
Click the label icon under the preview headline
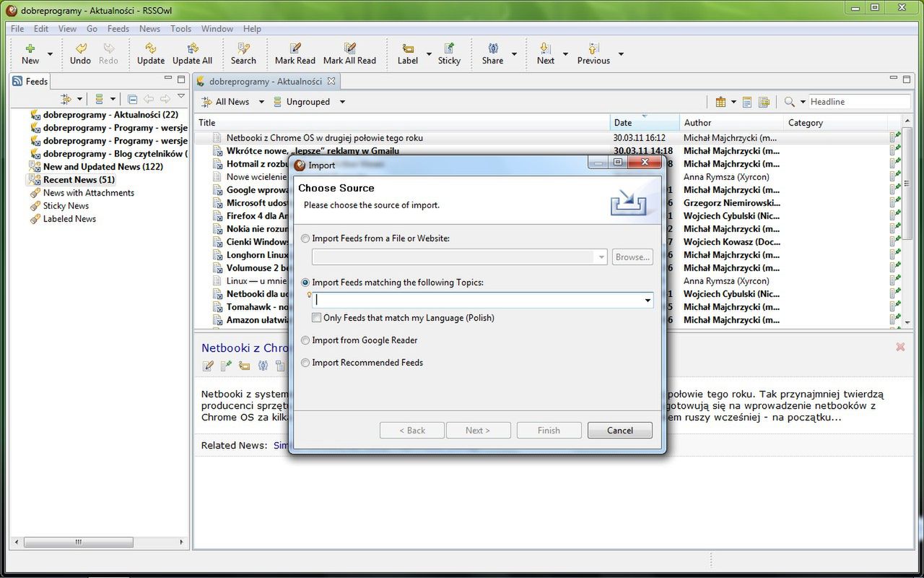[x=244, y=366]
